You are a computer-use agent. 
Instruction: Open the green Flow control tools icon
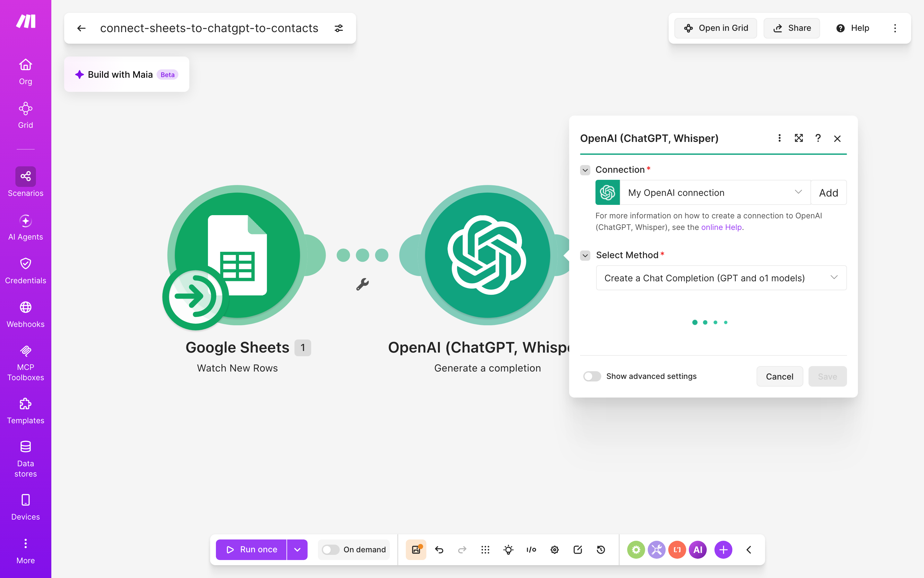[x=636, y=550]
